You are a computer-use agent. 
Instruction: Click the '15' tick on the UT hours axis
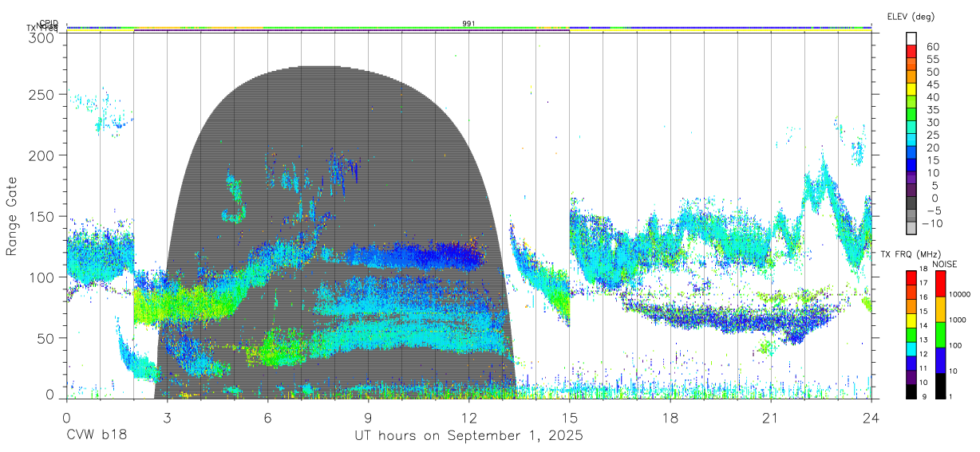[569, 418]
